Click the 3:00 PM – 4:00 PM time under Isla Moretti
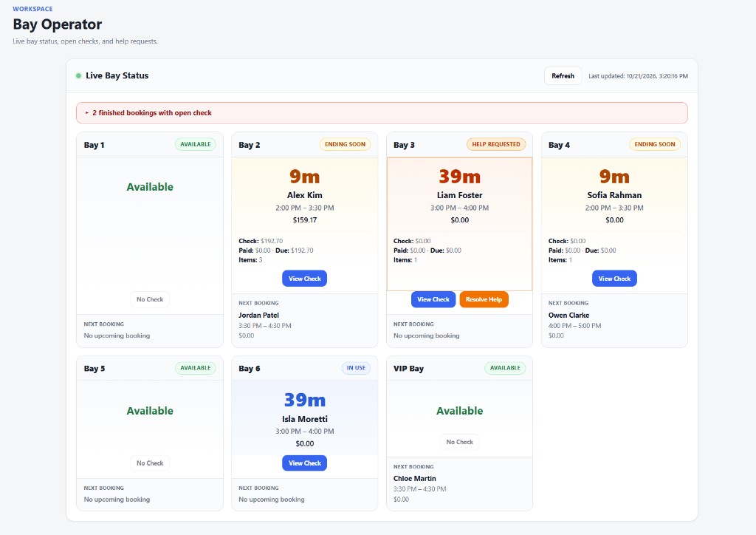 click(304, 432)
